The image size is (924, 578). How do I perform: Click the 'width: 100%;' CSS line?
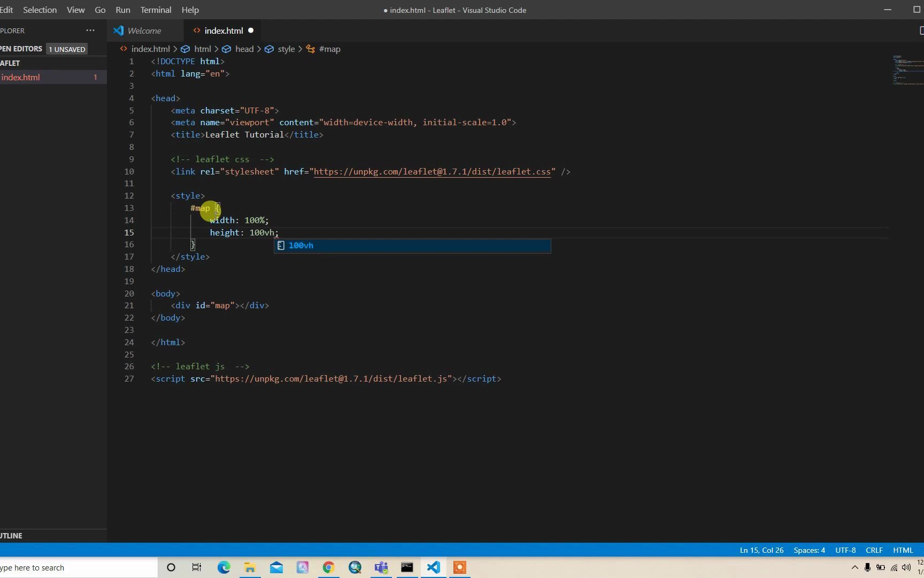point(239,220)
